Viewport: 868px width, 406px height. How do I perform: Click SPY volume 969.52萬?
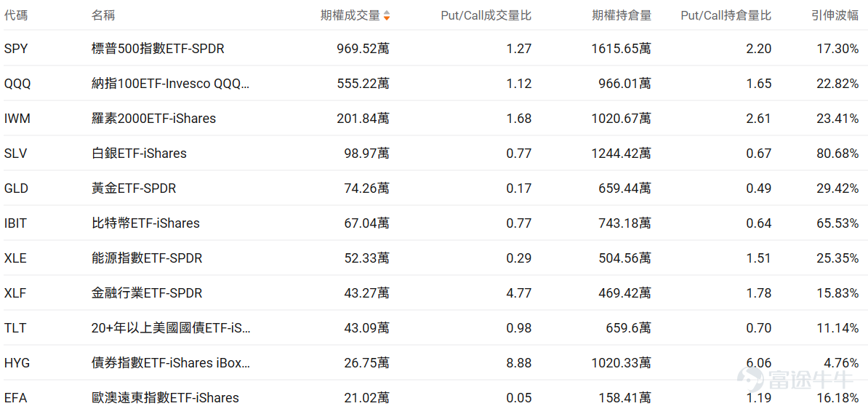click(x=363, y=49)
